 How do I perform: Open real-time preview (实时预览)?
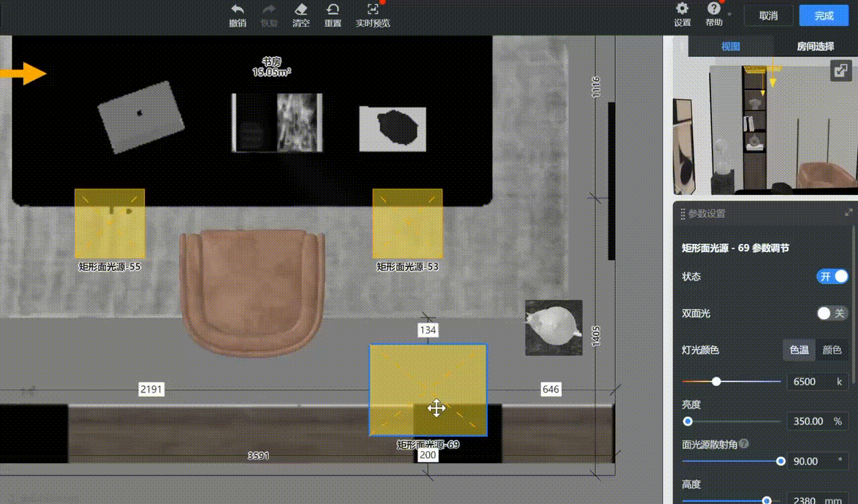[x=373, y=9]
